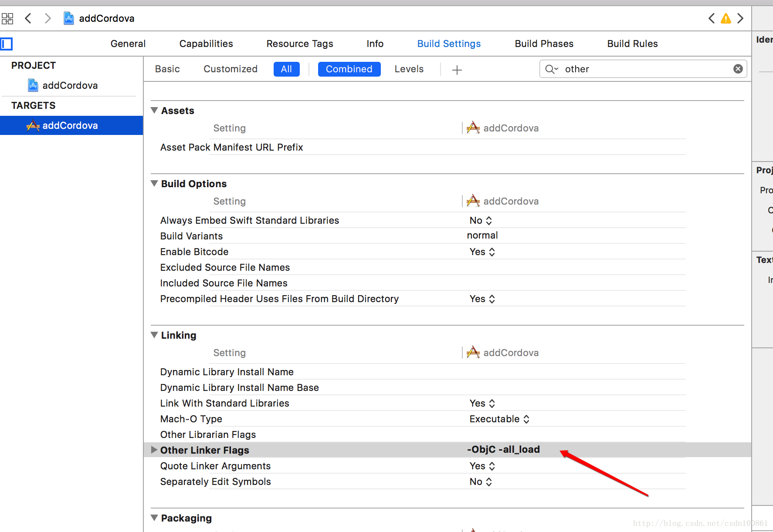The image size is (773, 532).
Task: Open Separately Edit Symbols dropdown
Action: [x=481, y=481]
